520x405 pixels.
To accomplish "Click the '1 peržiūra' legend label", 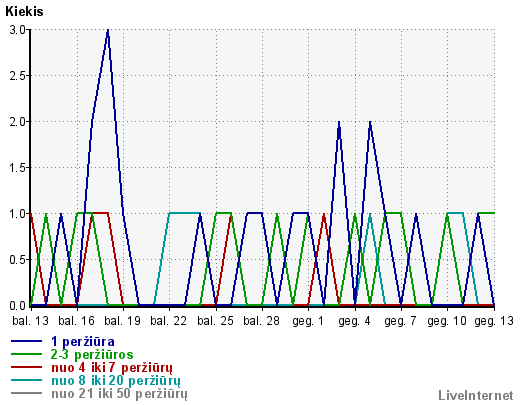I will point(83,342).
